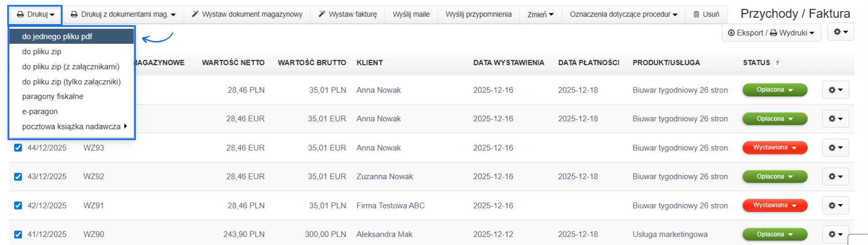Open the red Wystawiona status for 42/12/2025

[774, 205]
